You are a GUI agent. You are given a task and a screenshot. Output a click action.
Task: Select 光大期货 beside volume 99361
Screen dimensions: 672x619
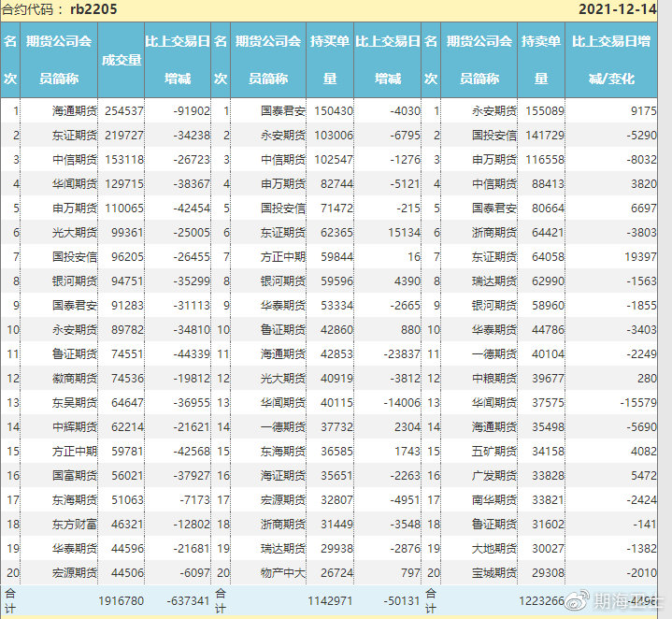[x=75, y=233]
